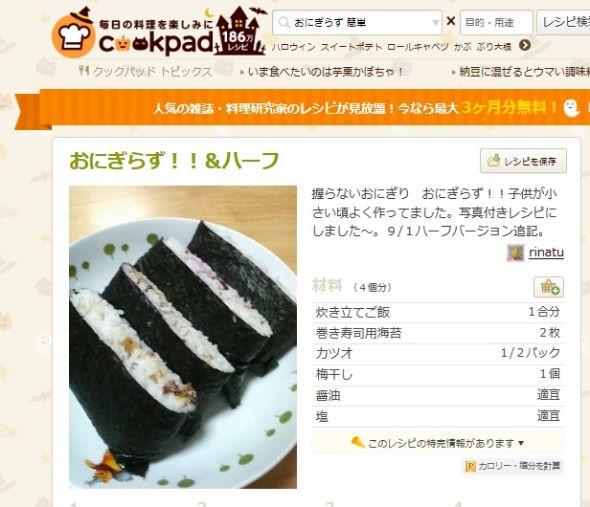Viewport: 590px width, 507px height.
Task: Open the ハロウィン keyword link
Action: click(293, 47)
